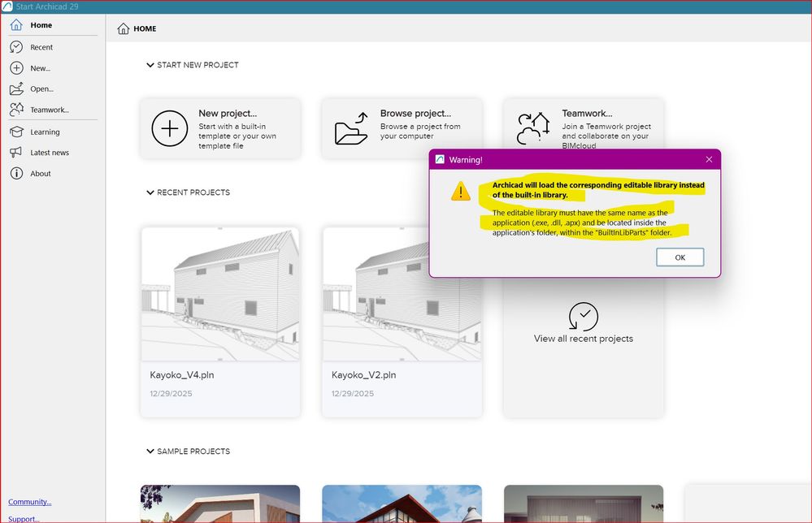
Task: Select the Latest news label
Action: pos(50,153)
